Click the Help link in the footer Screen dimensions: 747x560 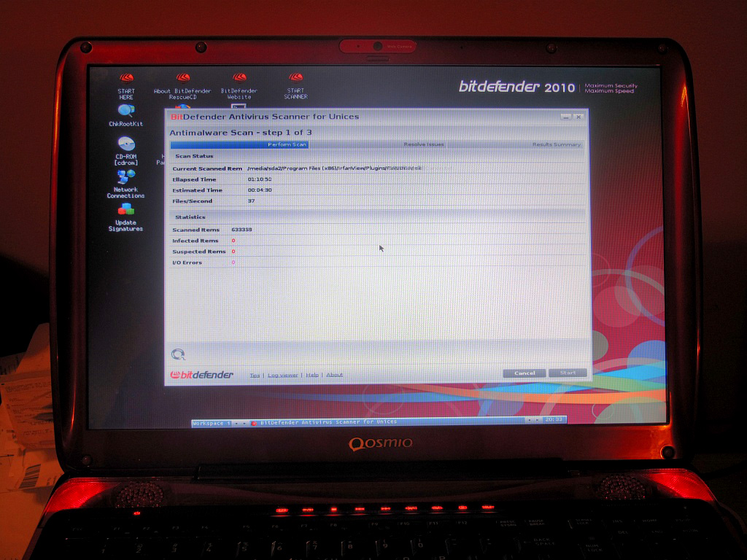311,375
